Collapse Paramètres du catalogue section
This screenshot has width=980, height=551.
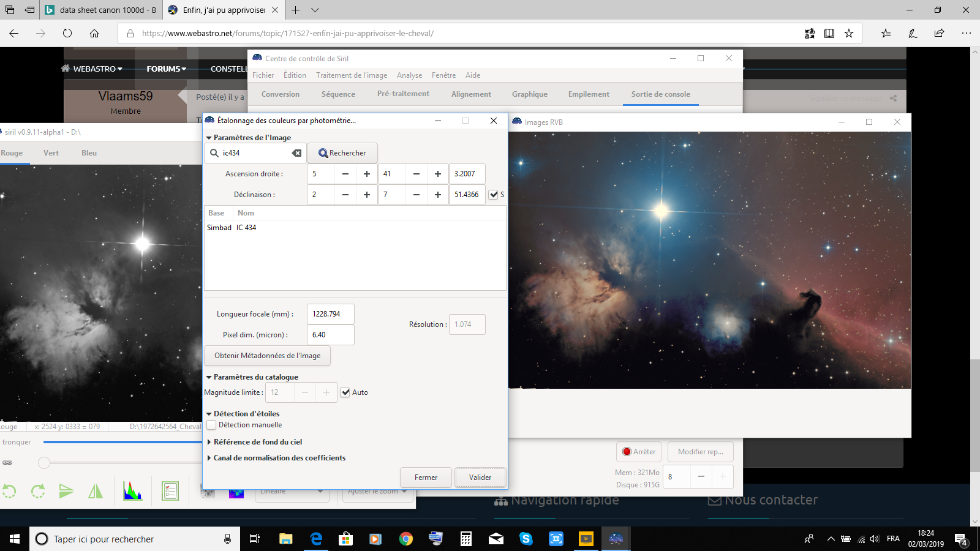click(x=209, y=377)
